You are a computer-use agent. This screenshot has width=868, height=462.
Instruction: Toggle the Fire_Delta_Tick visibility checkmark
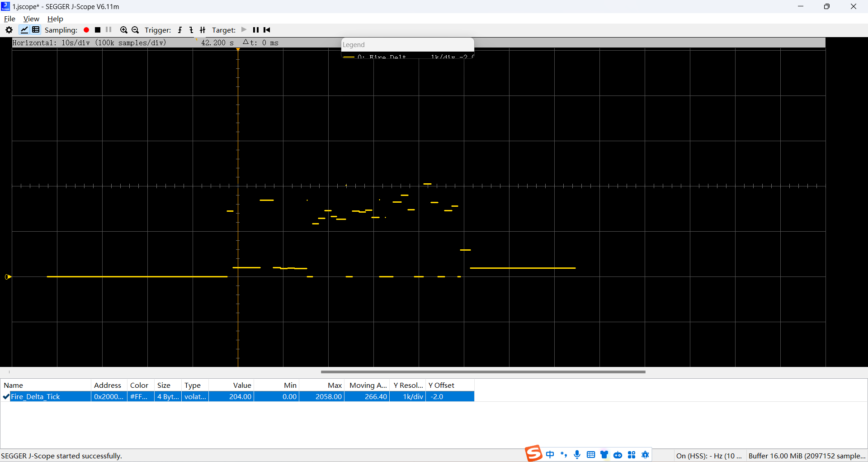click(6, 396)
